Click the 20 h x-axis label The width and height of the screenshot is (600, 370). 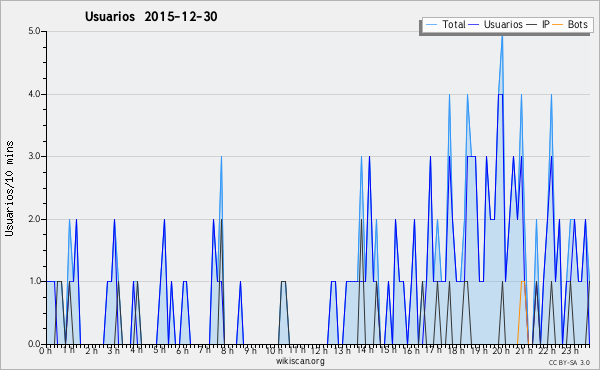[x=501, y=351]
